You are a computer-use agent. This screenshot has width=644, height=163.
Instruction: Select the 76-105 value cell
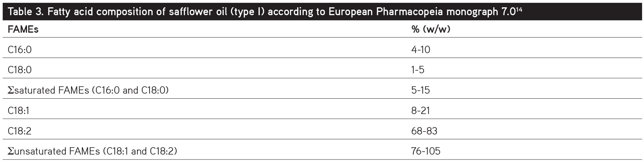[426, 151]
